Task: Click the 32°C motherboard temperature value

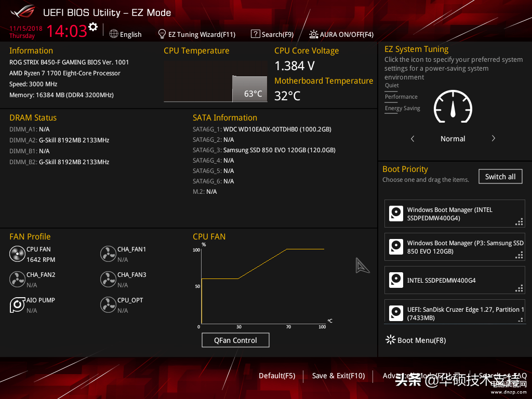Action: pyautogui.click(x=287, y=96)
